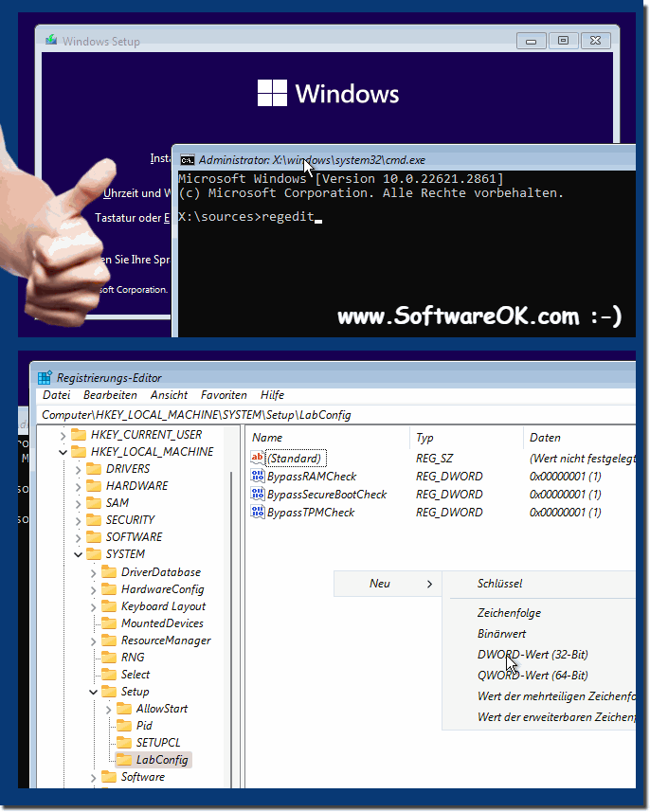Click the SYSTEM folder icon
Image resolution: width=650 pixels, height=812 pixels.
click(x=94, y=554)
